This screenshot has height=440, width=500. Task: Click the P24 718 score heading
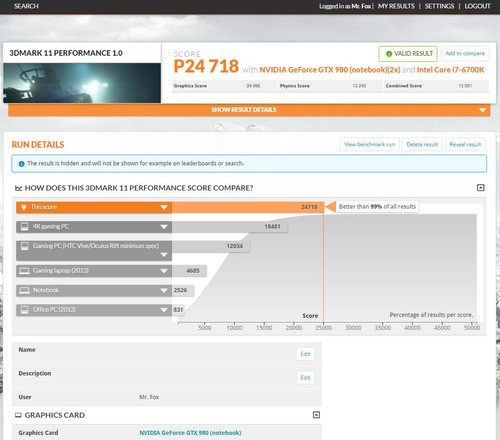point(206,66)
